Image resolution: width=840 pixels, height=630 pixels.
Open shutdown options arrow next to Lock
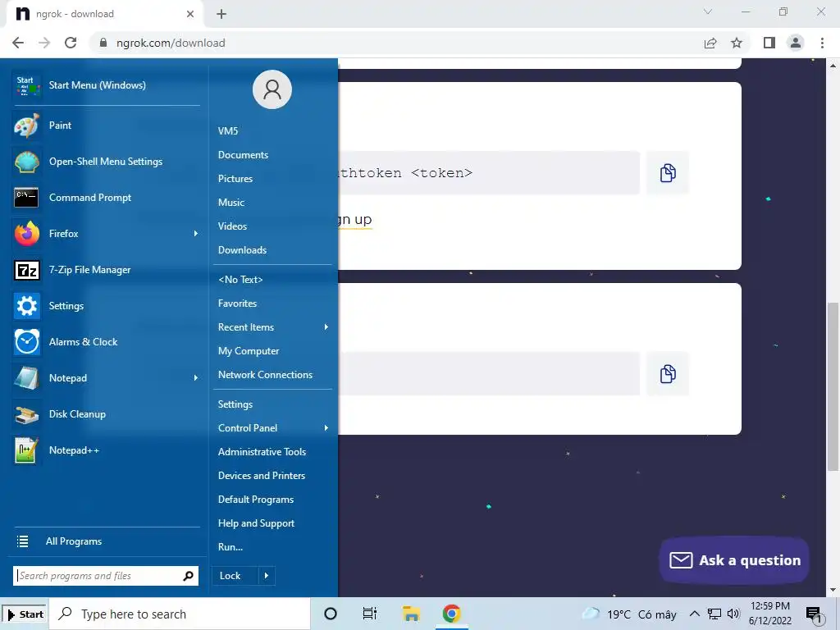pos(267,576)
